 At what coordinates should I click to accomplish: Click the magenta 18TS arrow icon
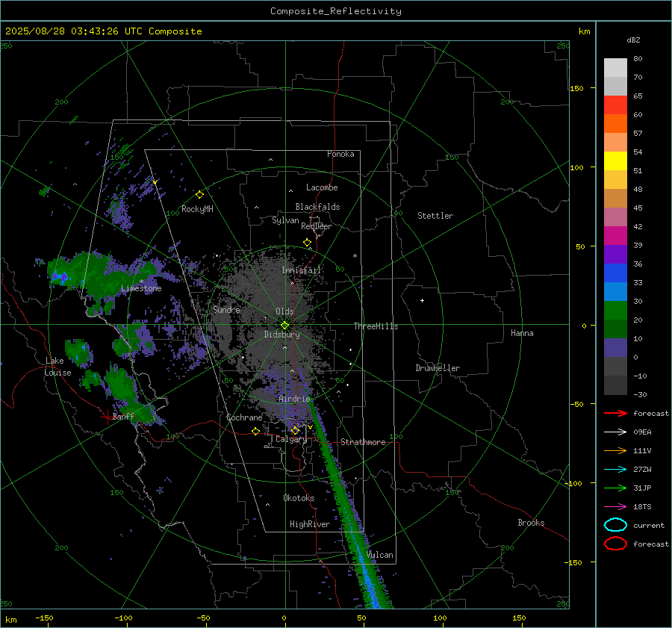(615, 507)
